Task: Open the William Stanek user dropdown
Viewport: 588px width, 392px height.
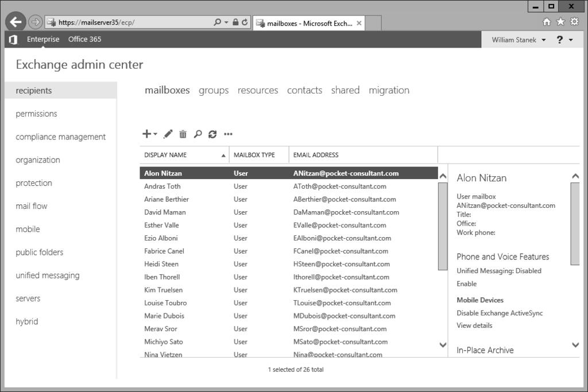Action: pos(519,40)
